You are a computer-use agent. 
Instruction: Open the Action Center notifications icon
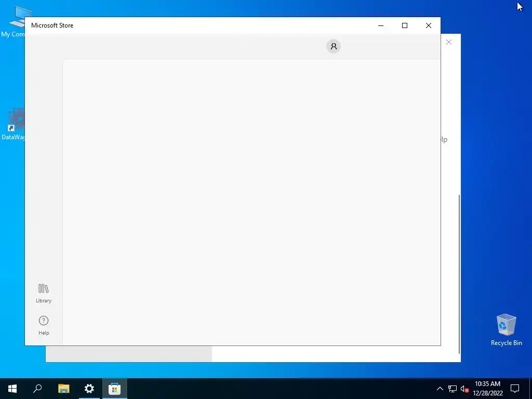pyautogui.click(x=515, y=389)
